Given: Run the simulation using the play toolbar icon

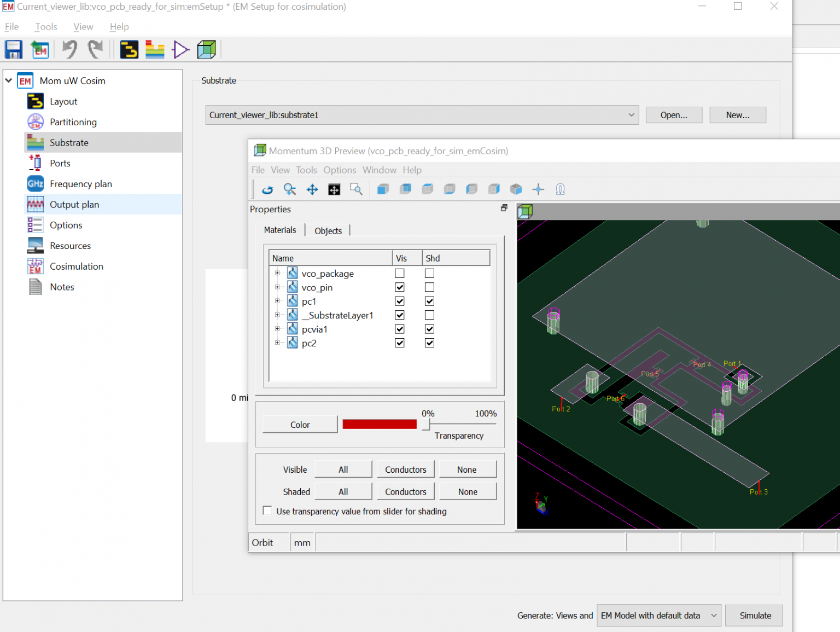Looking at the screenshot, I should [x=180, y=49].
